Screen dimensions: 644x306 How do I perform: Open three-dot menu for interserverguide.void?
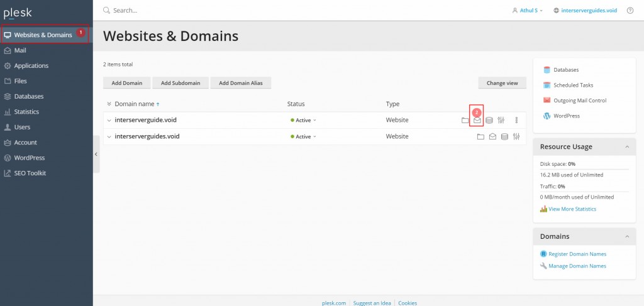pos(516,120)
